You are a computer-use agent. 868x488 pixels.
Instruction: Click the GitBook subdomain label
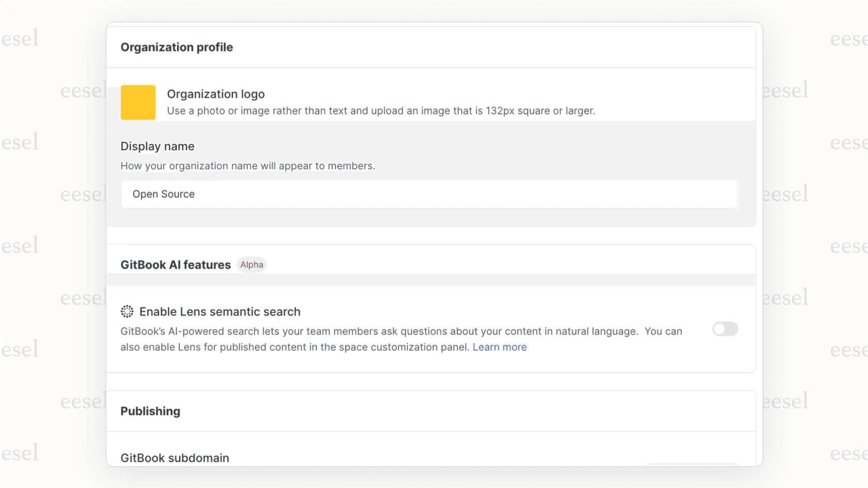pos(175,458)
